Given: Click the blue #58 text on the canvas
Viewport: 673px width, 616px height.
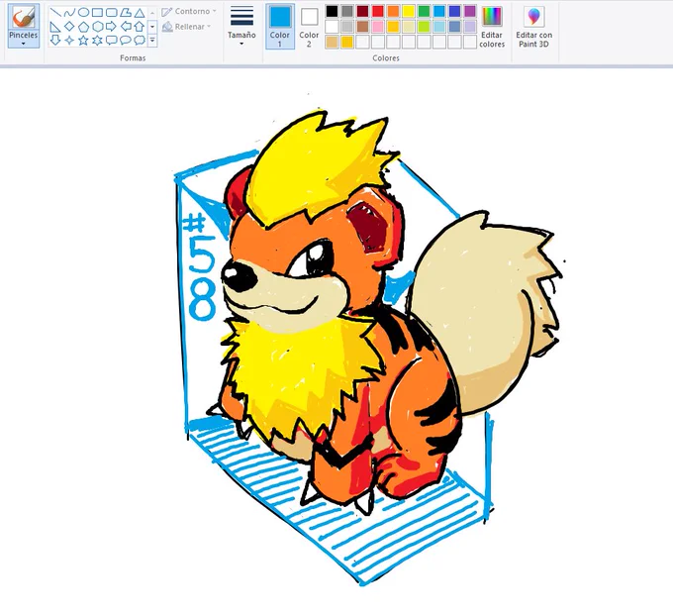Looking at the screenshot, I should coord(201,267).
